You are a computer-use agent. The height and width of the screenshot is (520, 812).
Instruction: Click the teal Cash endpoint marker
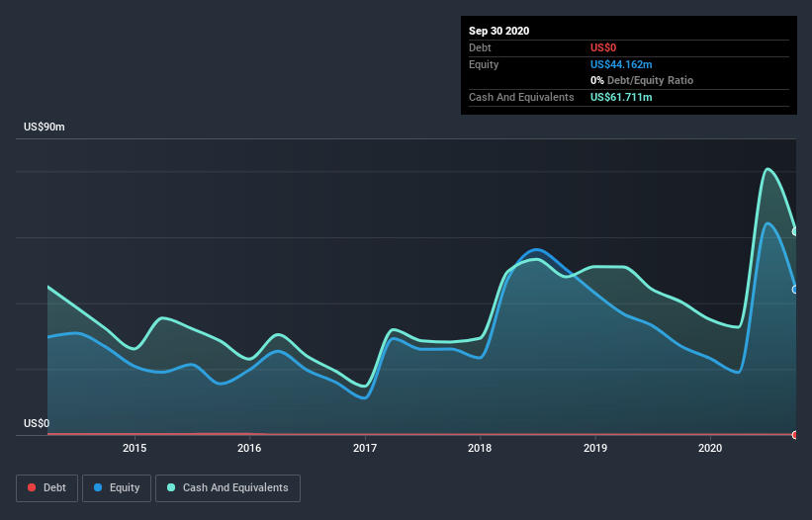click(795, 231)
